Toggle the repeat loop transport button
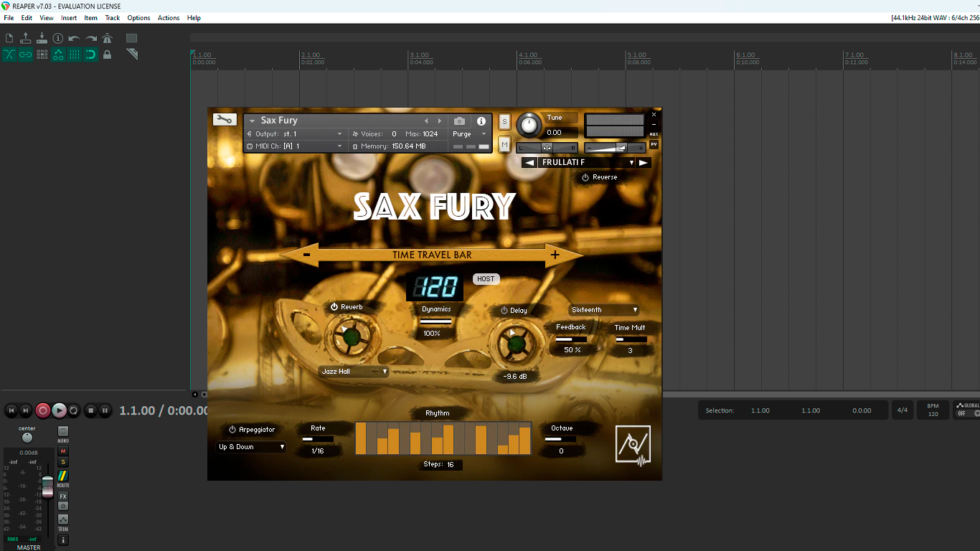Screen dimensions: 980x551 (x=73, y=410)
